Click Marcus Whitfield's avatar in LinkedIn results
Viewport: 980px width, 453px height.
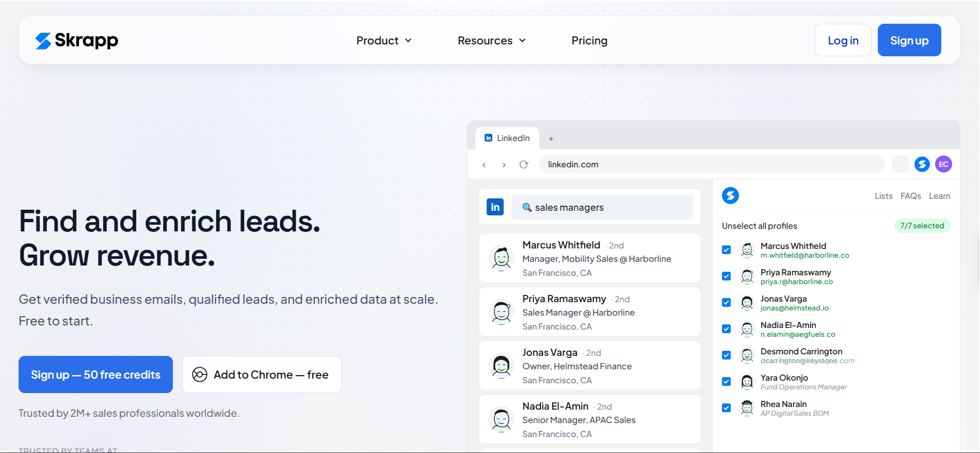coord(501,258)
